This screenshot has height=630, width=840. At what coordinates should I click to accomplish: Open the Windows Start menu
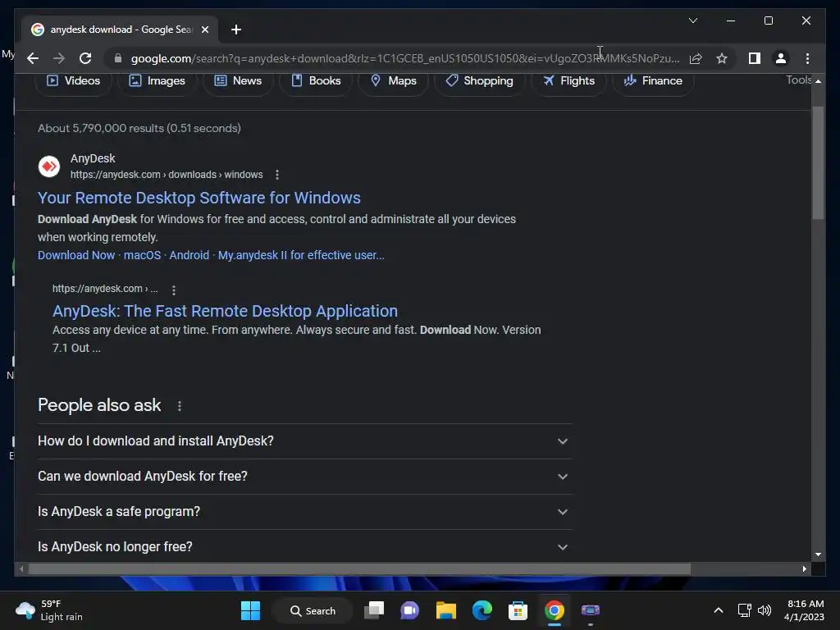coord(250,610)
